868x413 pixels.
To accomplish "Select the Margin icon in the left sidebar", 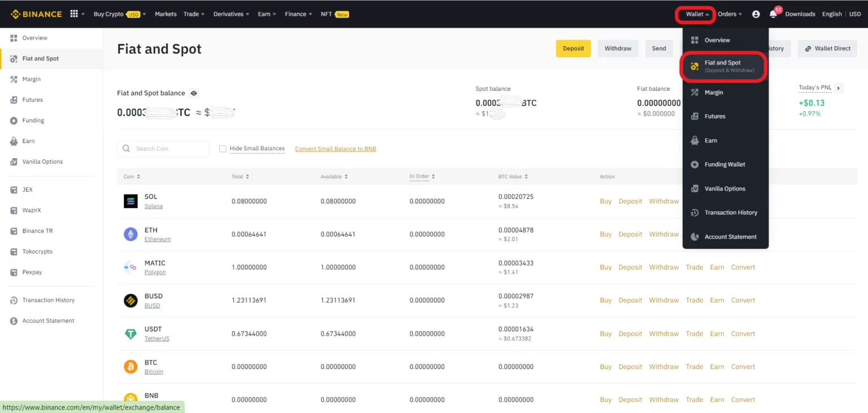I will point(14,79).
